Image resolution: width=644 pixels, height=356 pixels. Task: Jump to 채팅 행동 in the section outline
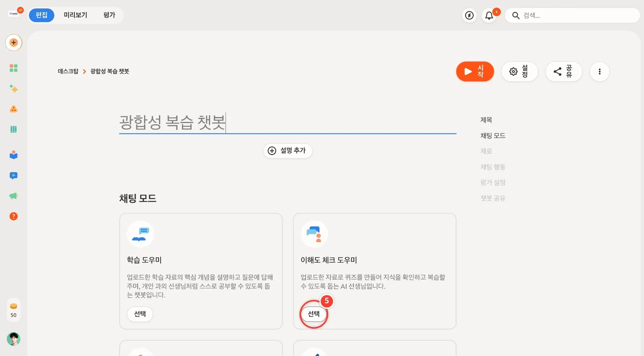(493, 167)
